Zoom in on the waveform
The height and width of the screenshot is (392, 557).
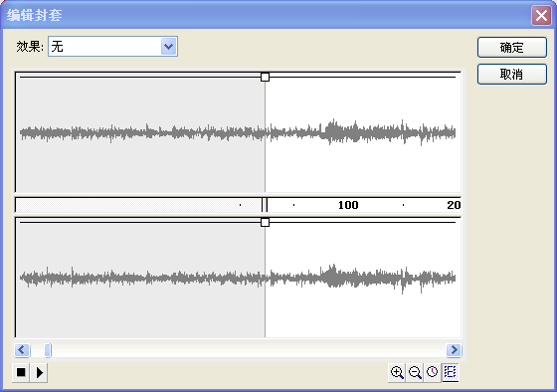tap(397, 372)
